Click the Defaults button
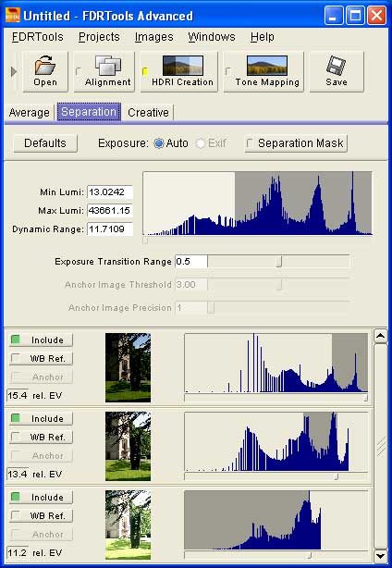Viewport: 392px width, 568px height. tap(45, 143)
